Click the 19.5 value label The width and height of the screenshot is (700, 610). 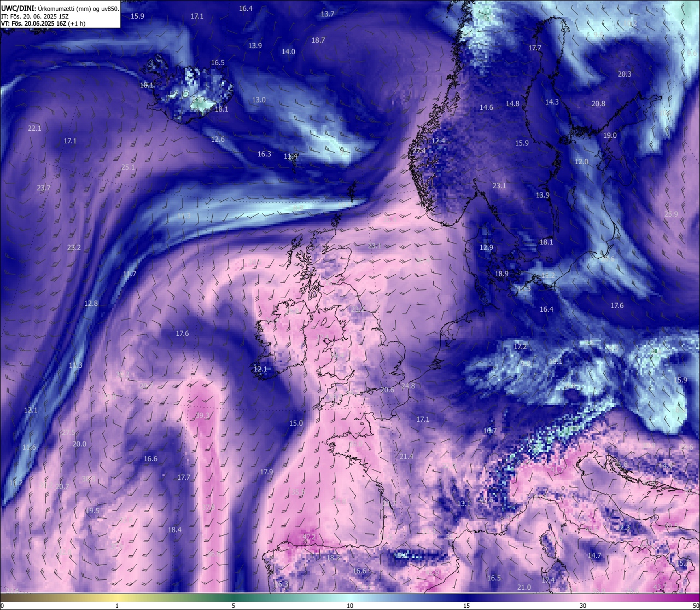[92, 511]
